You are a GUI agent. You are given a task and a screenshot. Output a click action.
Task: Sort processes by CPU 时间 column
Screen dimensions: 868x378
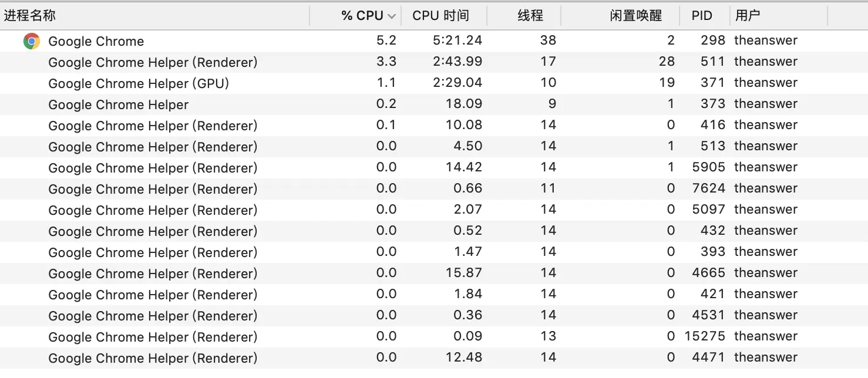point(440,15)
